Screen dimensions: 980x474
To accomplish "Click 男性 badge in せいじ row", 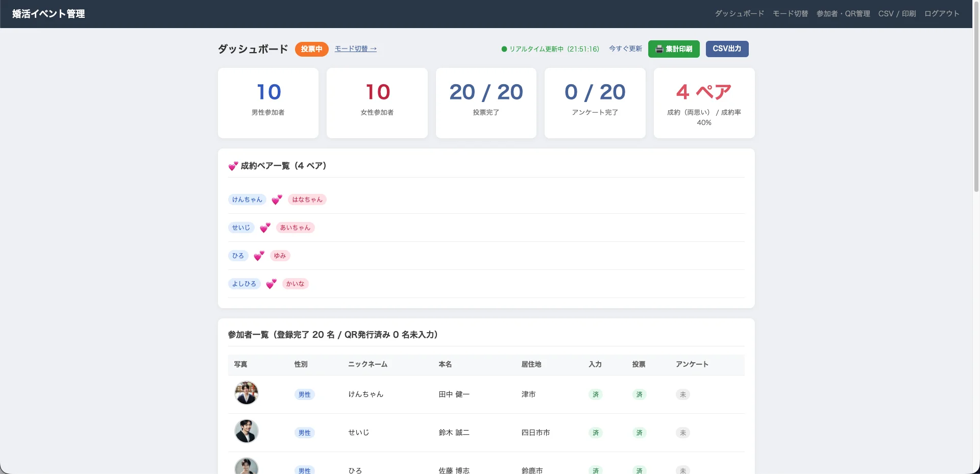I will tap(304, 433).
